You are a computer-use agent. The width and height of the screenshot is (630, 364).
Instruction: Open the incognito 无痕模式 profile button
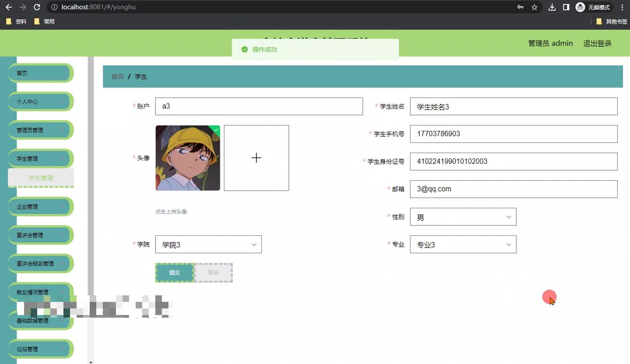[x=593, y=7]
